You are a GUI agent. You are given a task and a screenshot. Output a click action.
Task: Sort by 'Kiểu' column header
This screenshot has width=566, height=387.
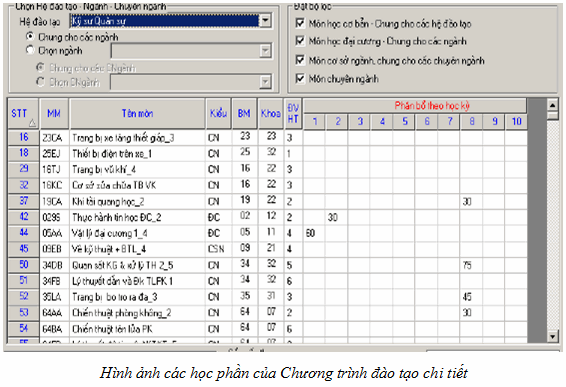[x=218, y=114]
